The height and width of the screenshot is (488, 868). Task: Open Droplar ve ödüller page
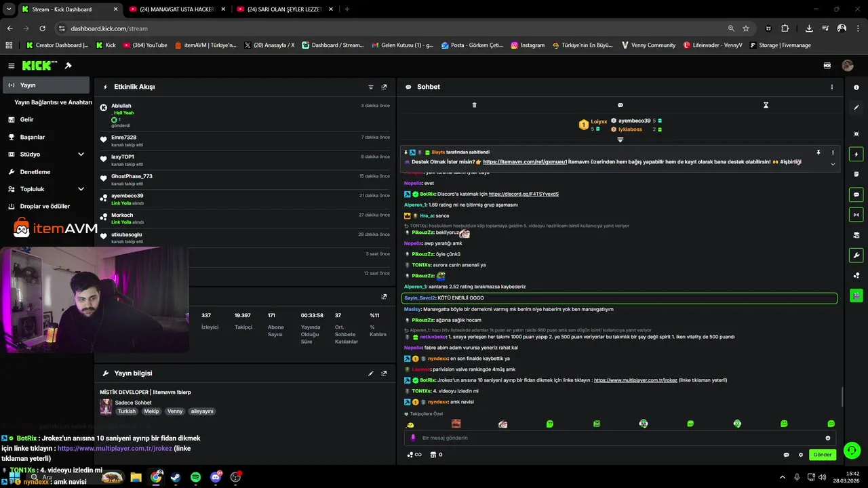[45, 206]
